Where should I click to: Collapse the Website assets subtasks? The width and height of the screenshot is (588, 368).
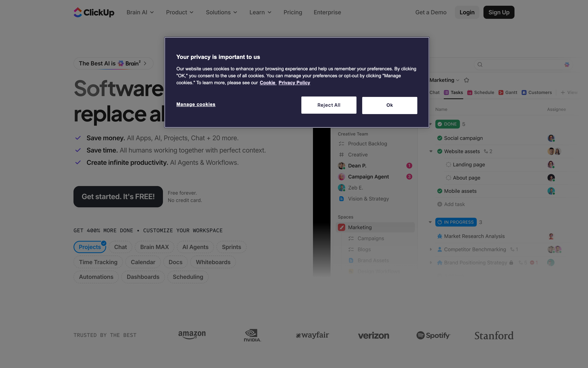click(431, 151)
